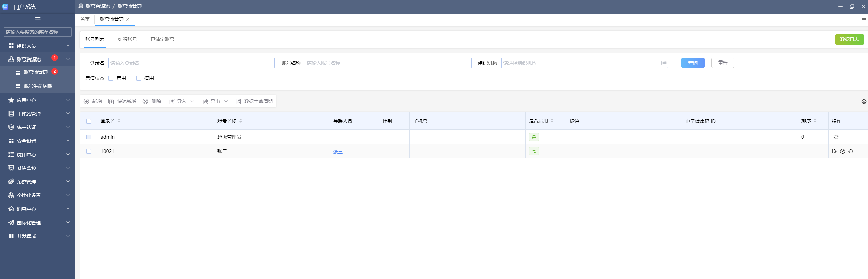Open 组织人员 sidebar menu
The width and height of the screenshot is (868, 279).
37,46
